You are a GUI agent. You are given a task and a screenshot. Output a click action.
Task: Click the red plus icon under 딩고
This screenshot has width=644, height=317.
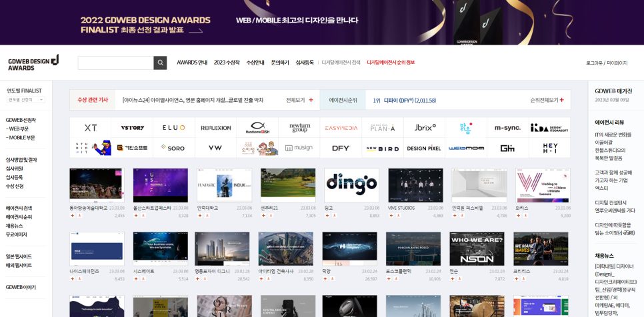tap(327, 215)
